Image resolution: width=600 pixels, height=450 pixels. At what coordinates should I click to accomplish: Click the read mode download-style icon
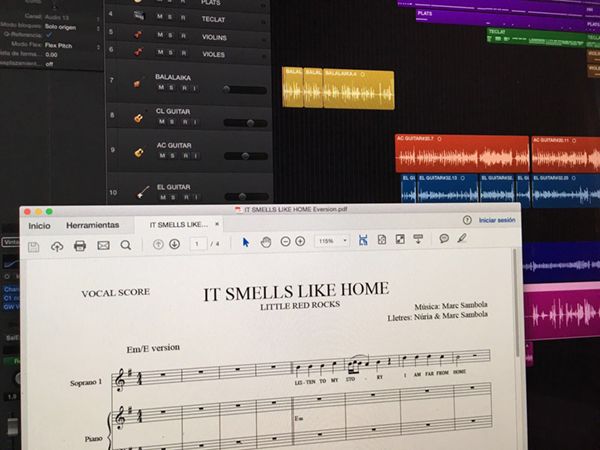point(418,239)
